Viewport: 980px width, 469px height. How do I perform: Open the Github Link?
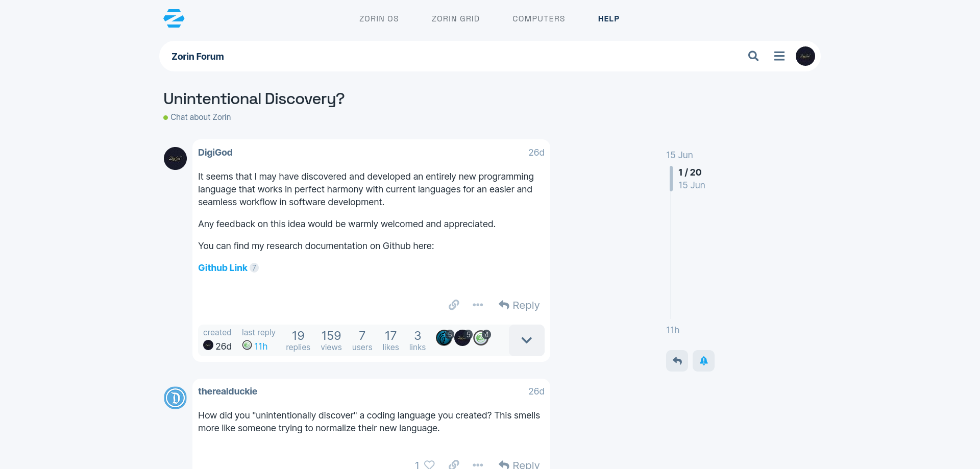click(223, 268)
